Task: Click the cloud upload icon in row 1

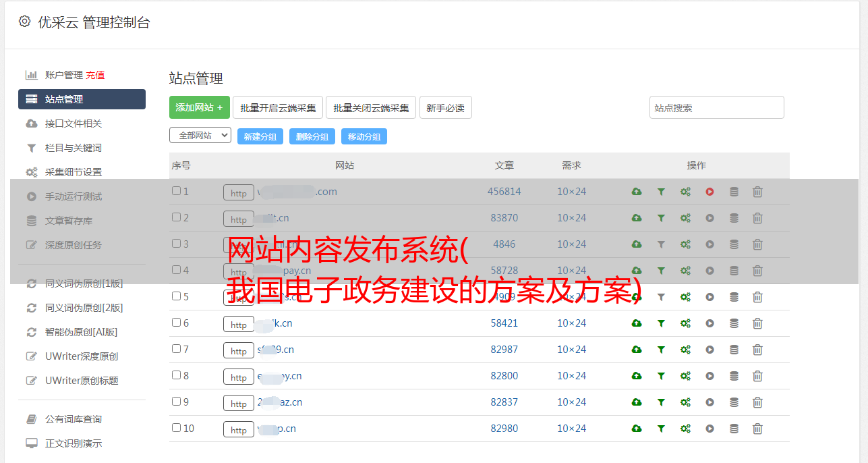Action: pos(637,192)
